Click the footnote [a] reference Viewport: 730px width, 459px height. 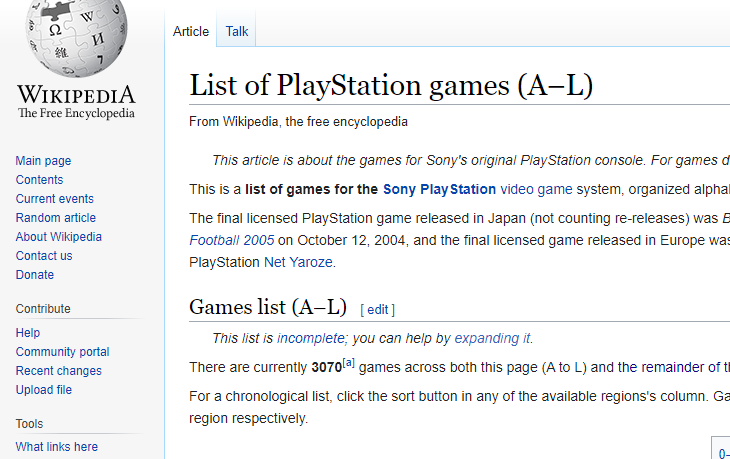pos(348,362)
